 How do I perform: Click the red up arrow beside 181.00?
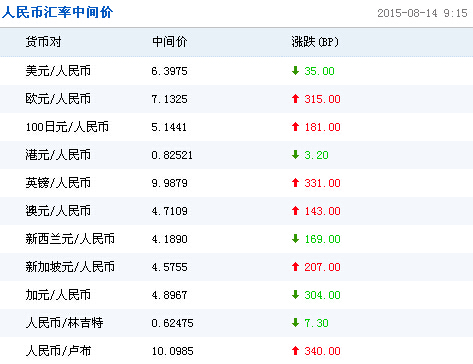pos(295,127)
